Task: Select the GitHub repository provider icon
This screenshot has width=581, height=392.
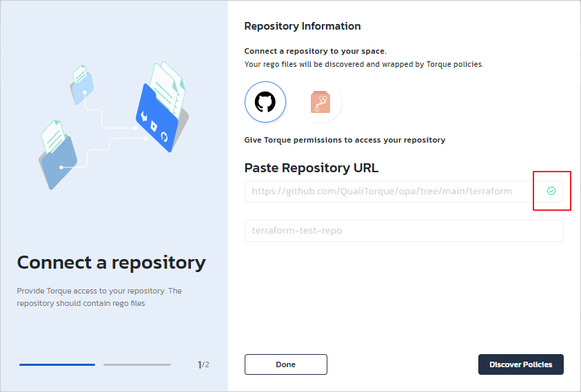Action: pyautogui.click(x=265, y=103)
